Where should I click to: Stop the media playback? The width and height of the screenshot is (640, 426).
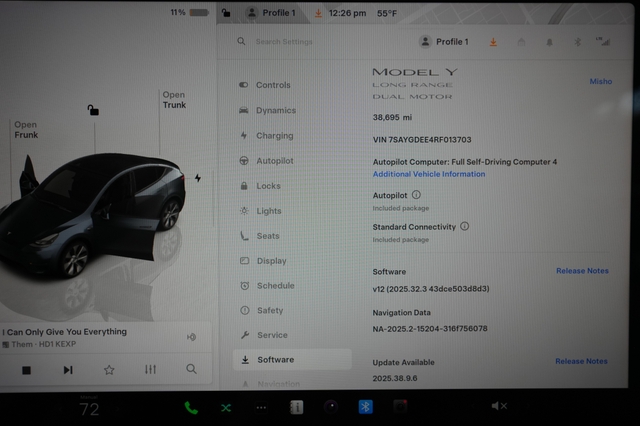[x=27, y=371]
